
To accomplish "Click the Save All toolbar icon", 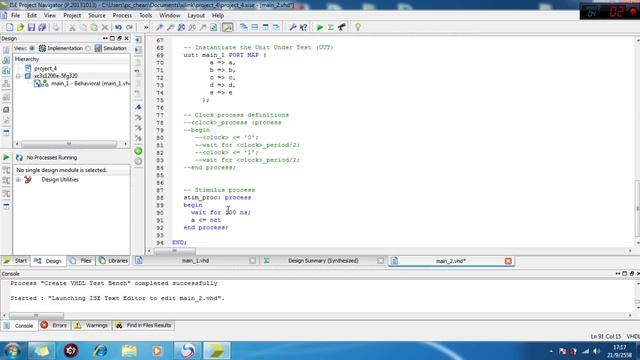I will [x=42, y=27].
